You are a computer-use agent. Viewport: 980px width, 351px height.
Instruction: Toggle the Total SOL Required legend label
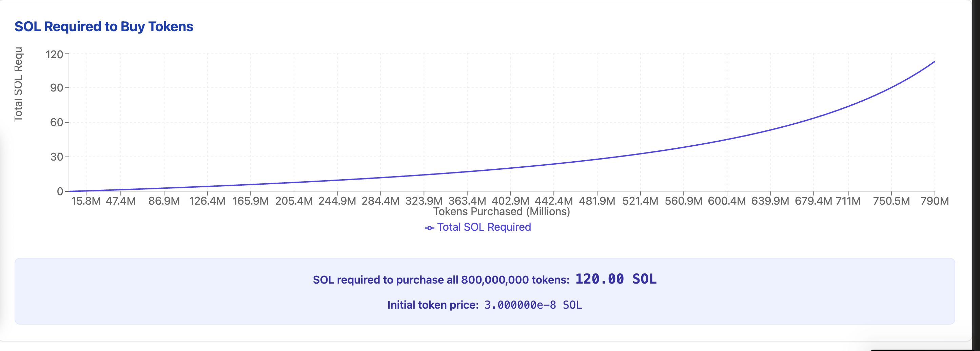[484, 227]
